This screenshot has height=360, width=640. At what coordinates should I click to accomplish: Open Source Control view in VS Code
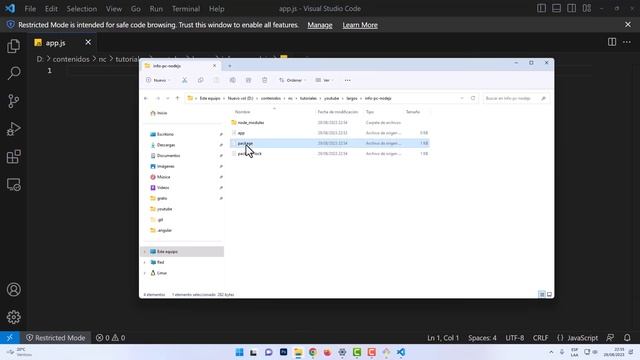click(13, 101)
